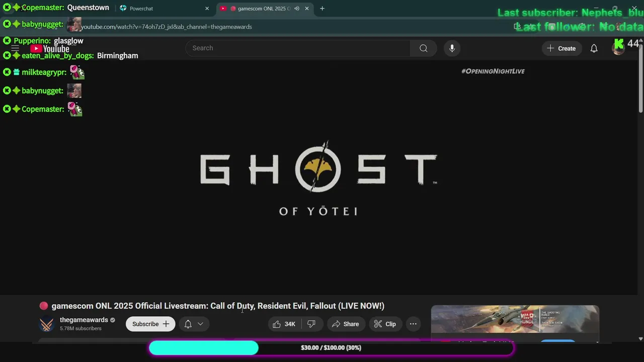644x362 pixels.
Task: Click the emote image after milkteagrypr
Action: [x=77, y=72]
